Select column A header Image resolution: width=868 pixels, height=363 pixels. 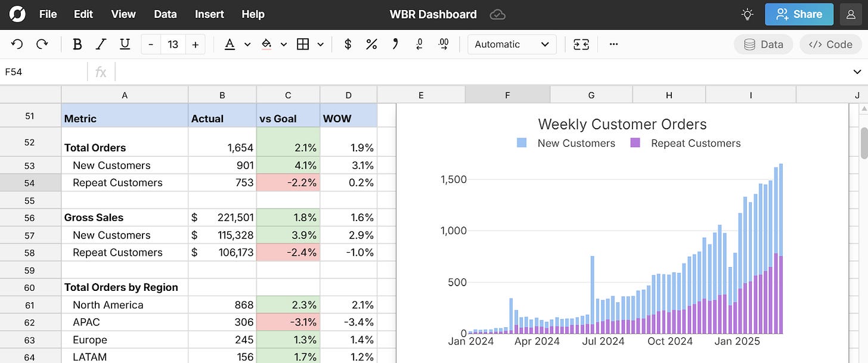point(125,95)
